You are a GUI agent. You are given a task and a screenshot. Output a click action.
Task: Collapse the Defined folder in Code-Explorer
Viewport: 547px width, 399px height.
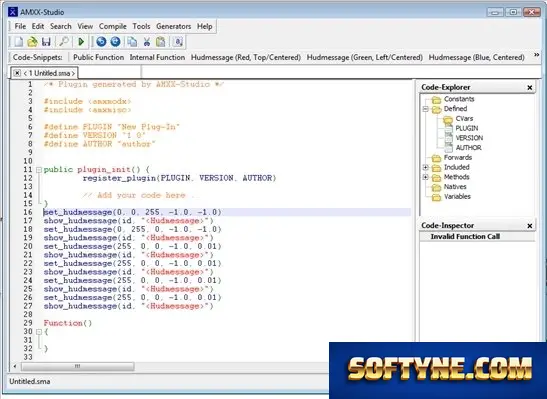tap(426, 109)
